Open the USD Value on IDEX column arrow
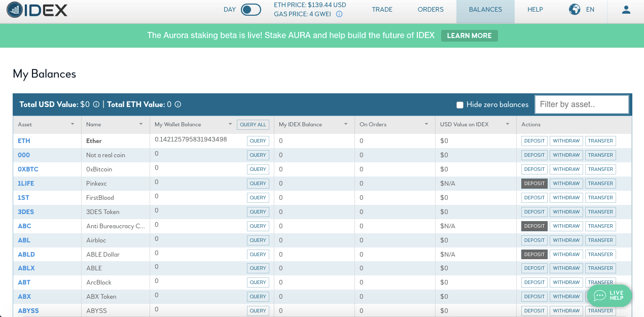 point(507,124)
